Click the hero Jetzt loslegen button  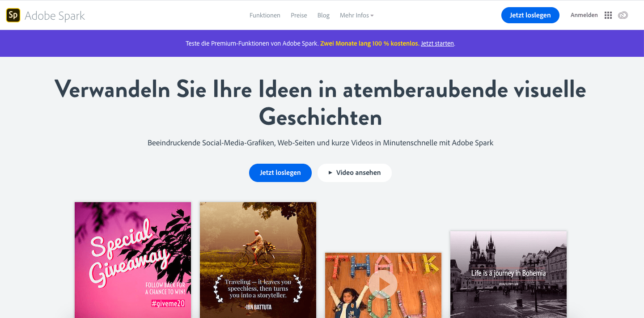[280, 173]
